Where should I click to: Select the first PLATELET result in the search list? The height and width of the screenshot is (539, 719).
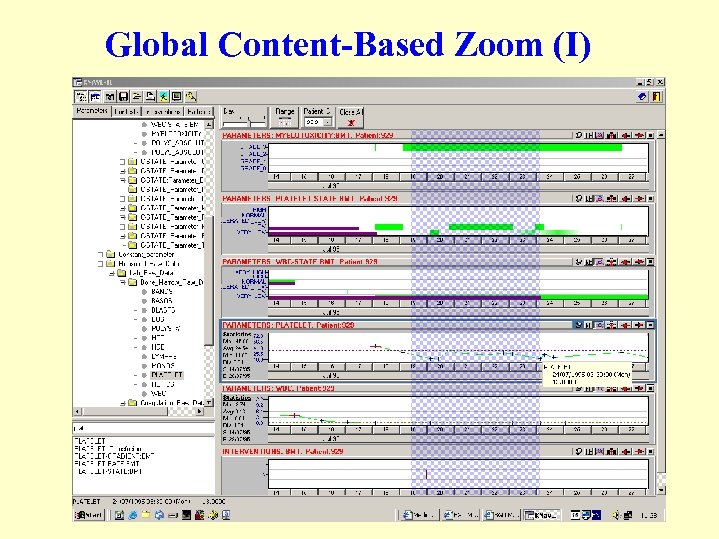(90, 441)
